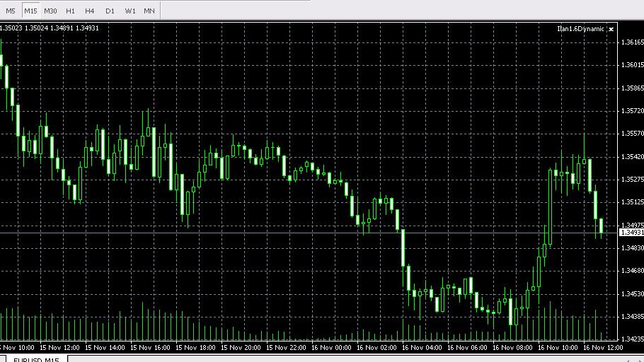Viewport: 644px width, 362px height.
Task: Click the 1.36165 level on price scale
Action: 633,42
